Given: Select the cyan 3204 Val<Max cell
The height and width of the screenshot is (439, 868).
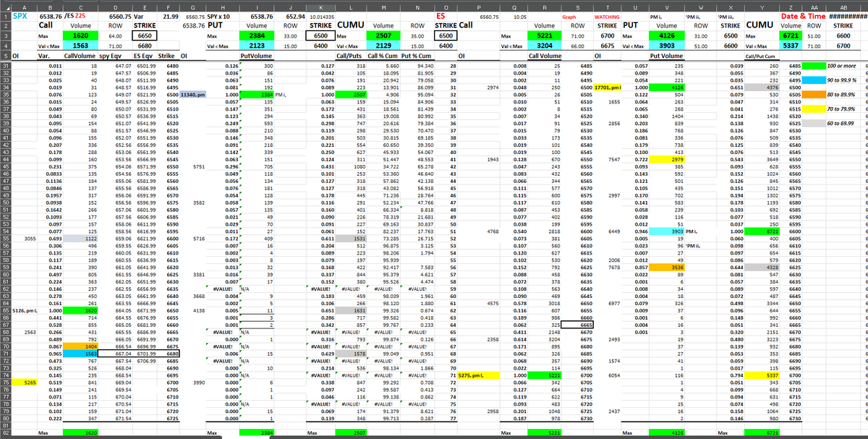Looking at the screenshot, I should point(545,45).
